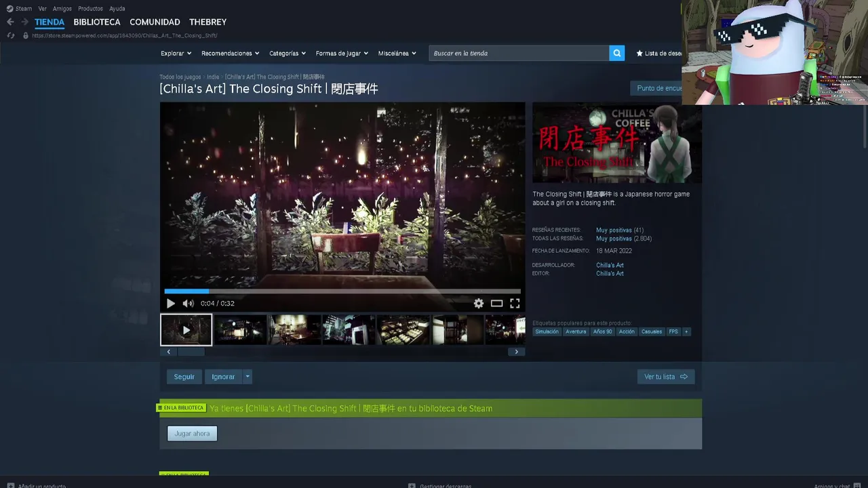The height and width of the screenshot is (488, 868).
Task: Open the Explorar dropdown menu
Action: click(176, 53)
